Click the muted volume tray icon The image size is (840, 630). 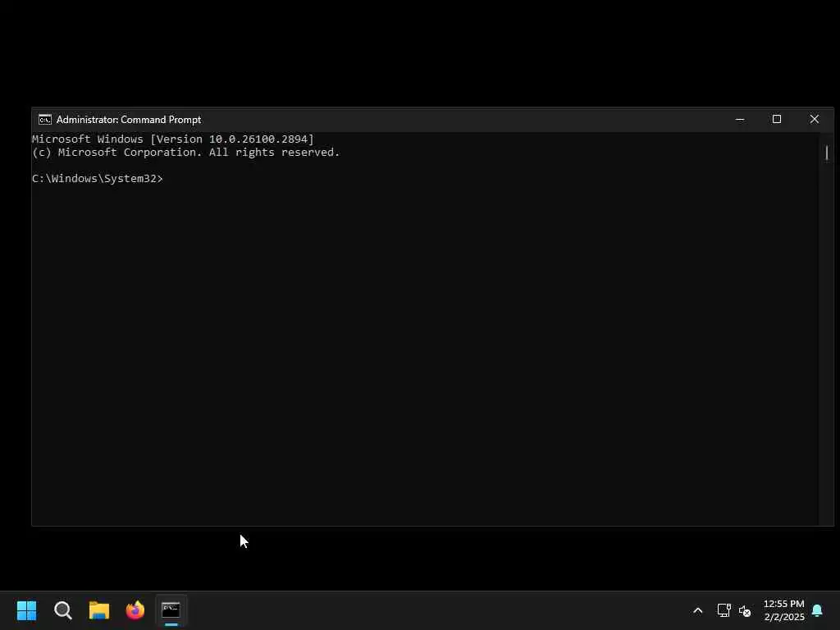[x=745, y=610]
